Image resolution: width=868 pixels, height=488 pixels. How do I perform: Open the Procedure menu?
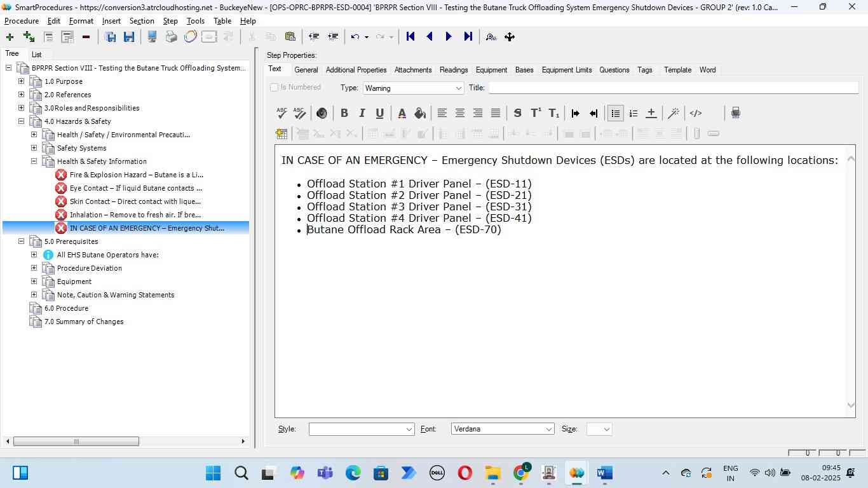(22, 21)
